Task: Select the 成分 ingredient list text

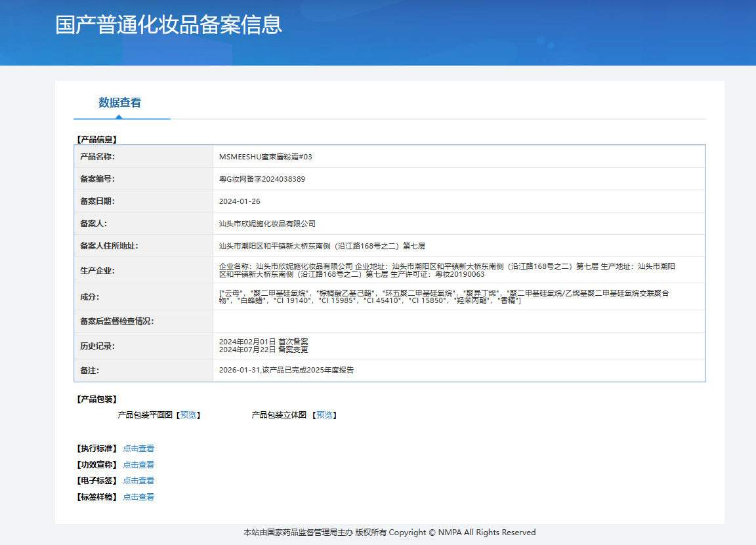Action: tap(444, 297)
